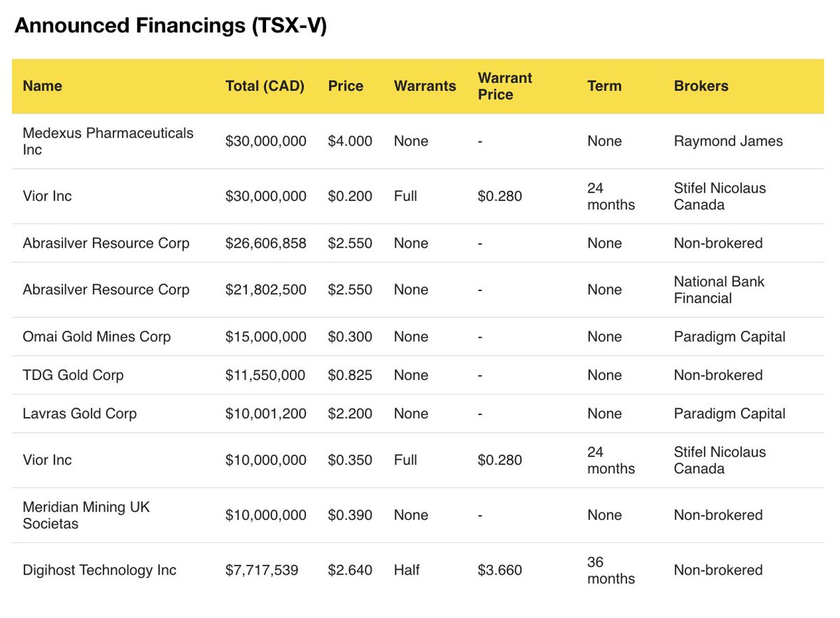Click the Raymond James broker cell
The image size is (840, 618).
729,141
